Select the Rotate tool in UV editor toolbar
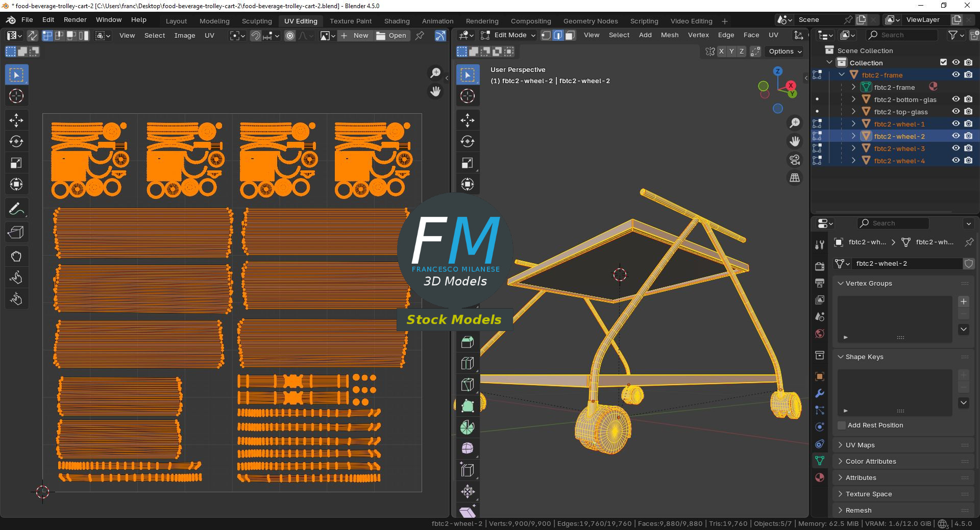 click(16, 141)
